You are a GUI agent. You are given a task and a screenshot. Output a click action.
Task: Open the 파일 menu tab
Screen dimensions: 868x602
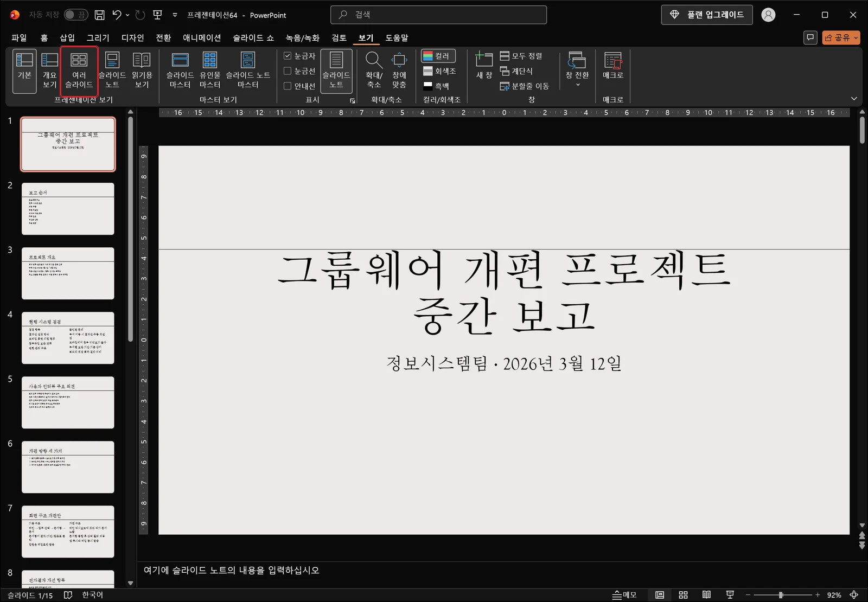click(x=19, y=37)
